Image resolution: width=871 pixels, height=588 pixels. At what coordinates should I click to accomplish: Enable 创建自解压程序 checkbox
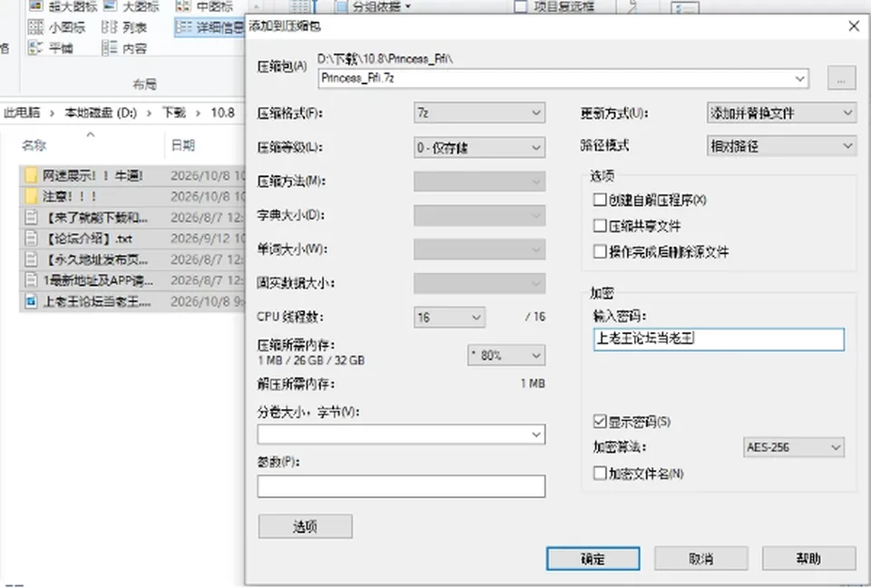(600, 200)
